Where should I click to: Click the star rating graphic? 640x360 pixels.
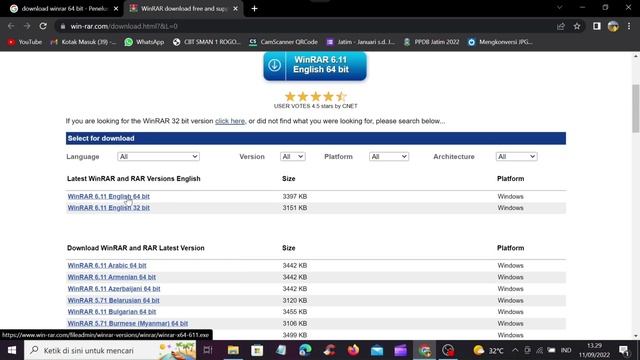(316, 97)
